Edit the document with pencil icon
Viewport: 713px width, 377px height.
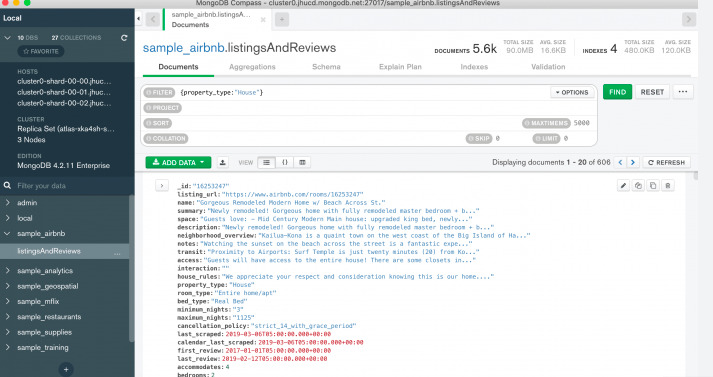[623, 186]
